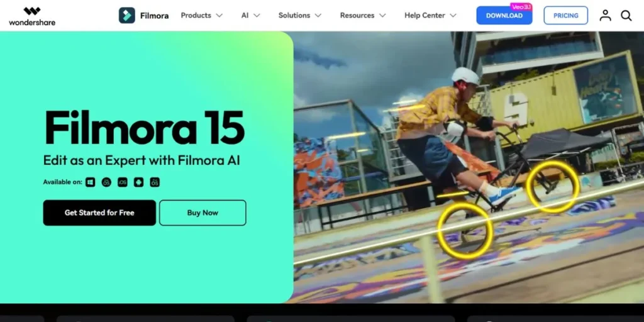Select the iOS platform icon
The width and height of the screenshot is (644, 322).
click(x=123, y=182)
